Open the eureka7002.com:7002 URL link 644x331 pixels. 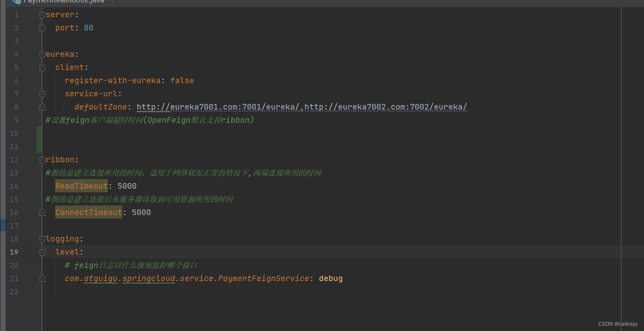click(x=386, y=107)
